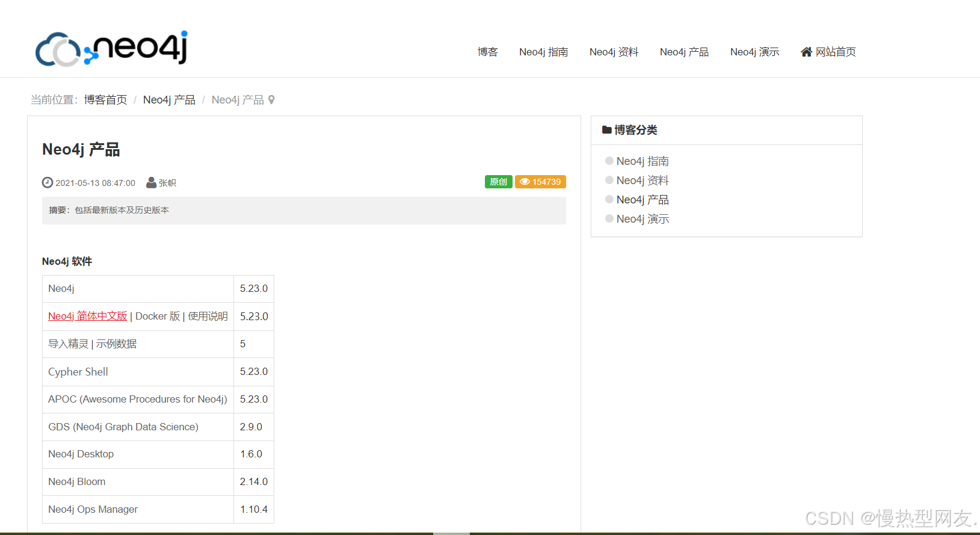Click the eye icon in view counter
This screenshot has height=535, width=980.
(x=525, y=182)
